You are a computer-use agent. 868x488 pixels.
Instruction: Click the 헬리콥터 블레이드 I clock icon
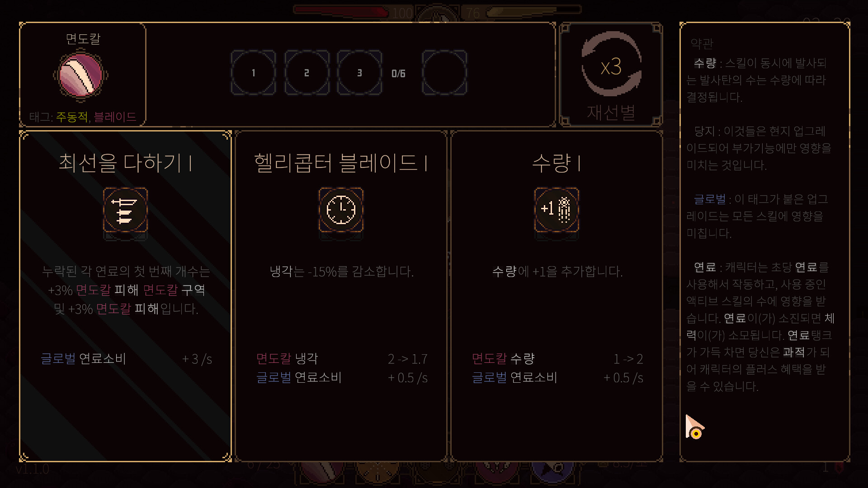[341, 210]
